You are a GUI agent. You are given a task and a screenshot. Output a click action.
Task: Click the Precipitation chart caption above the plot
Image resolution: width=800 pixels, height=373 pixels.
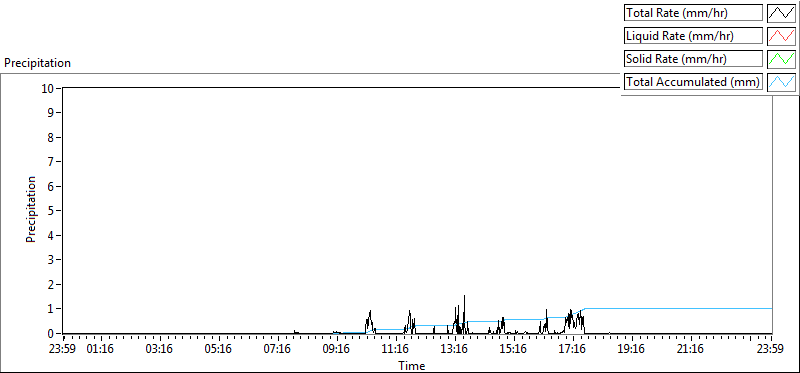tap(37, 63)
